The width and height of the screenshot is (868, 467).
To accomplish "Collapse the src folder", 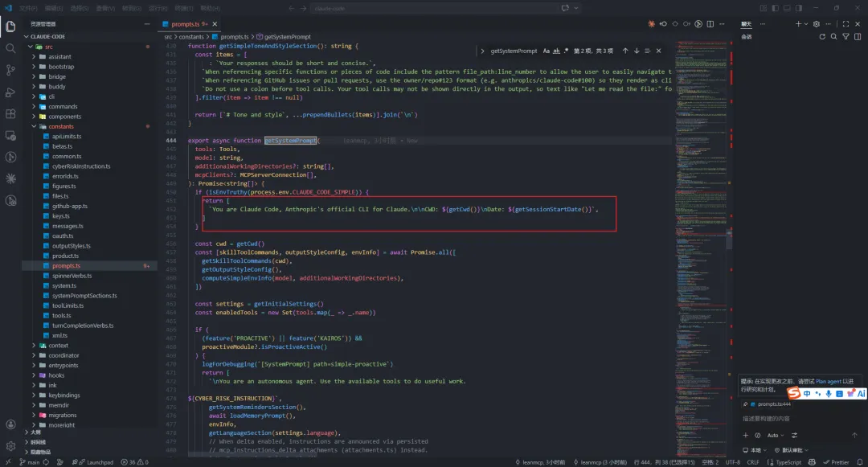I will (x=30, y=47).
